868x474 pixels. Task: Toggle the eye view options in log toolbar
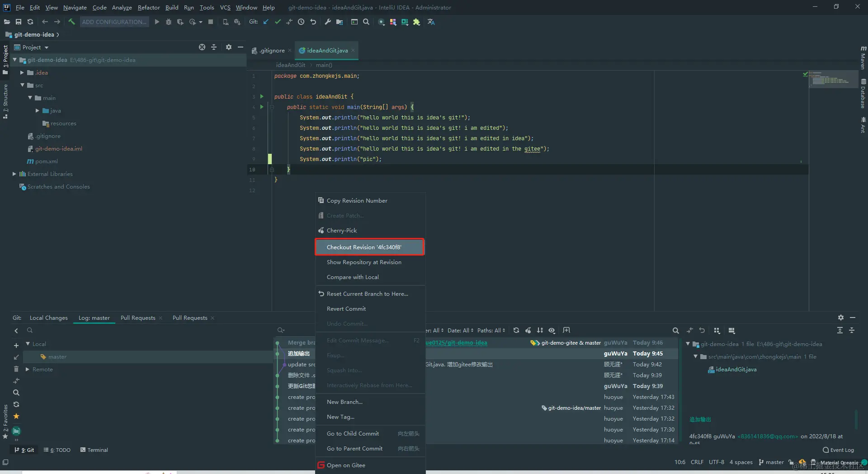(552, 331)
